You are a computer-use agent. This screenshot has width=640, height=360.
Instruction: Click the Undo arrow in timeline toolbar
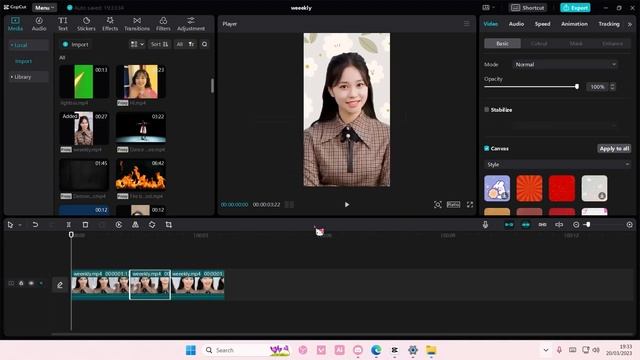coord(35,224)
